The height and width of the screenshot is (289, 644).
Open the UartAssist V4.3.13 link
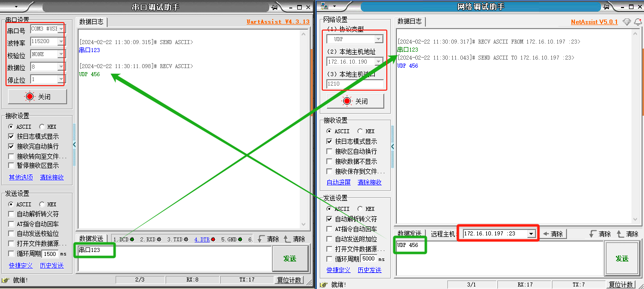pos(278,22)
